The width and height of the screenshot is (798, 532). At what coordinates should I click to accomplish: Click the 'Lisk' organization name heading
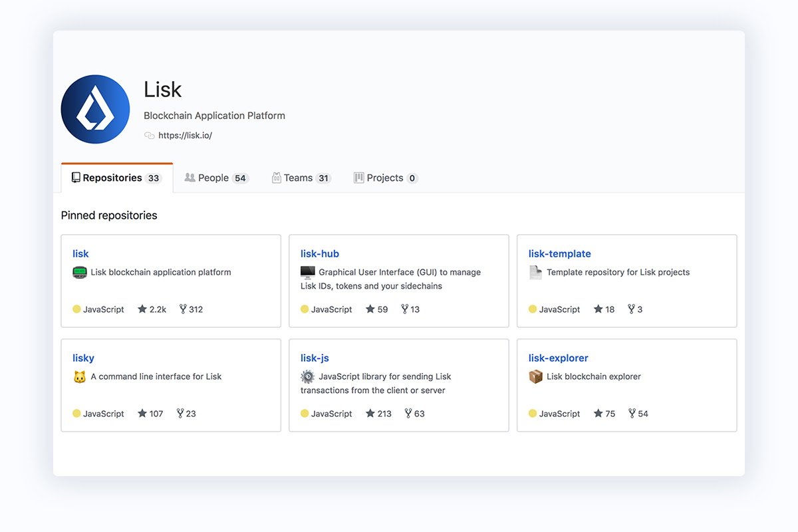point(163,90)
